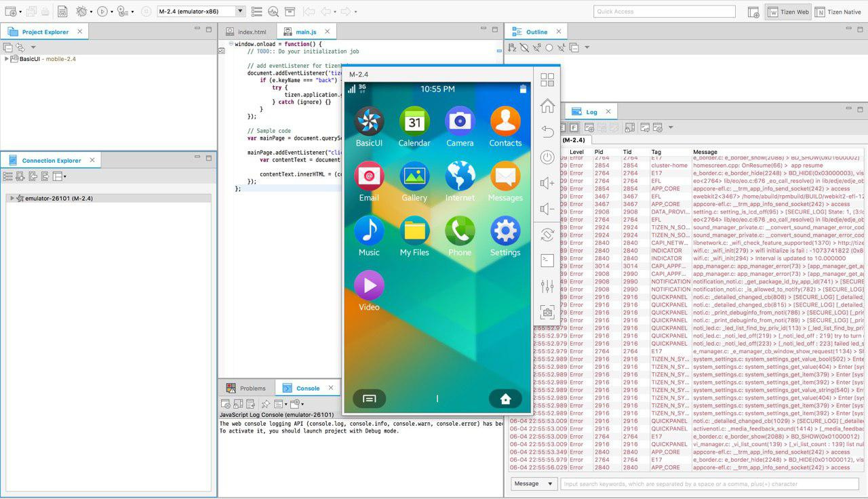Toggle hide local types in Outline
Viewport: 868px width, 499px height.
pos(561,47)
